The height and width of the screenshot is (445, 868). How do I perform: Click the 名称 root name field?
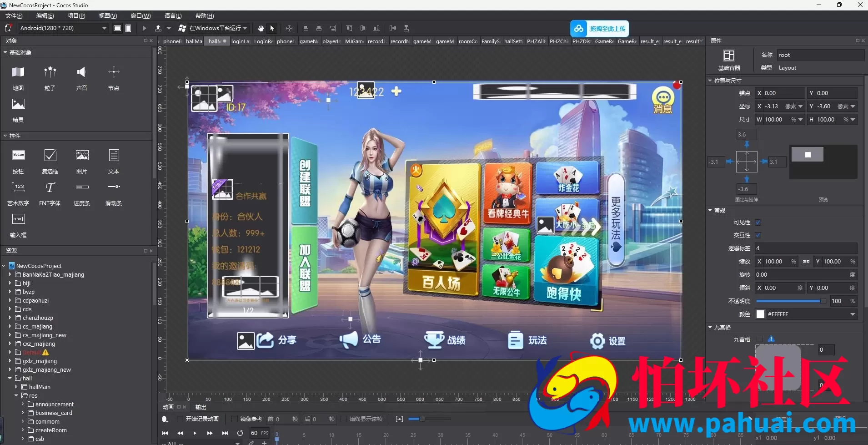(x=820, y=55)
